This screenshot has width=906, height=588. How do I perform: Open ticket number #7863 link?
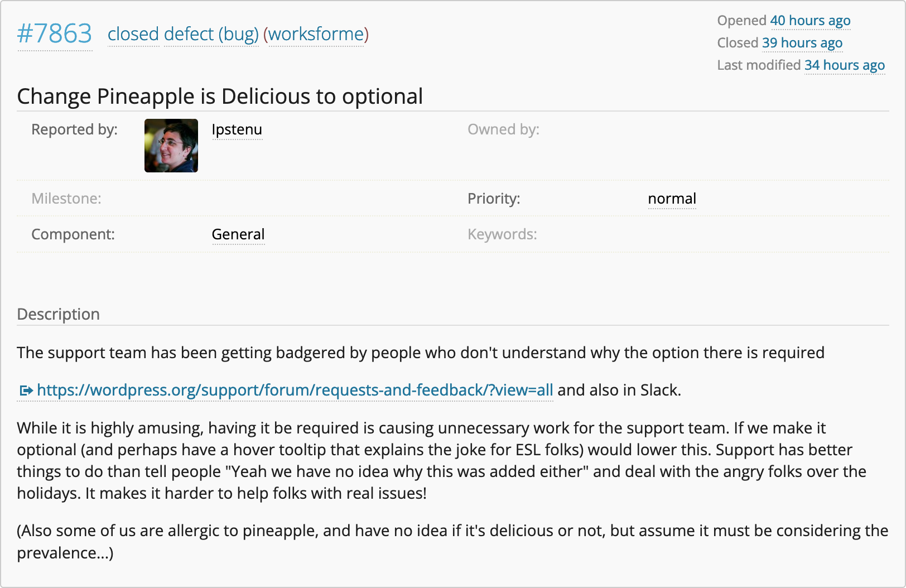pos(55,34)
